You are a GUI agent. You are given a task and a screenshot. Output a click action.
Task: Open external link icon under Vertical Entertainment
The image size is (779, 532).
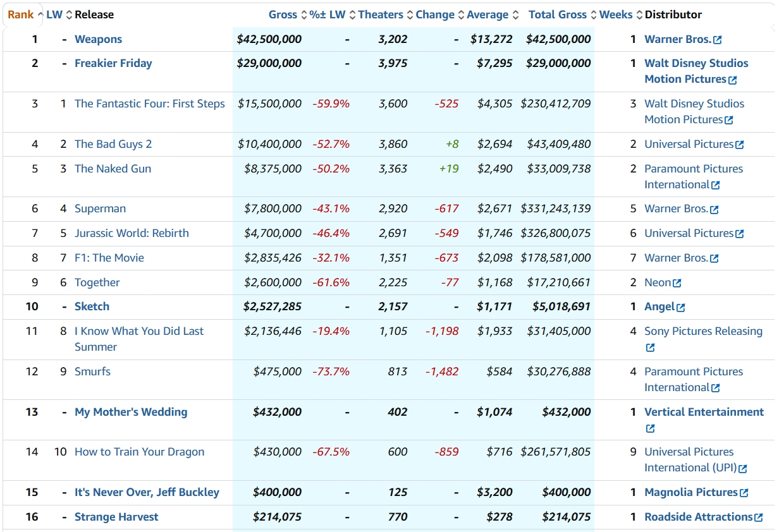coord(650,428)
